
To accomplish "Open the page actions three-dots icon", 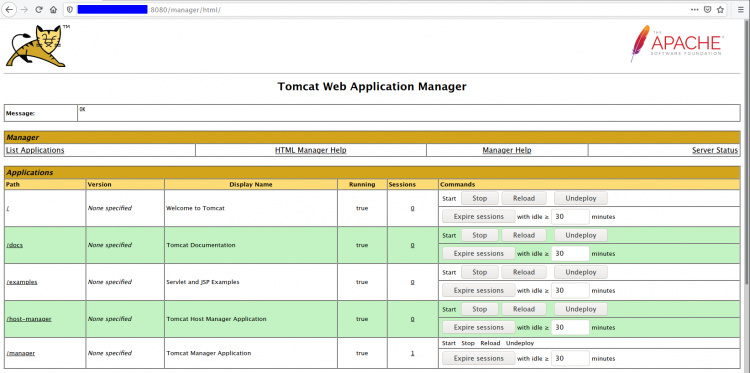I will 695,10.
